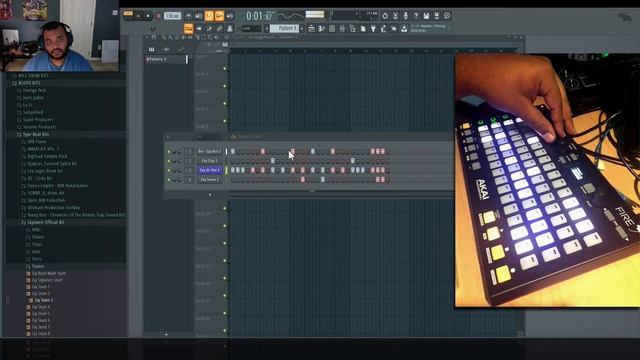The height and width of the screenshot is (360, 640).
Task: Click the Zay Hi-Hat 4 pan knob
Action: click(x=174, y=170)
